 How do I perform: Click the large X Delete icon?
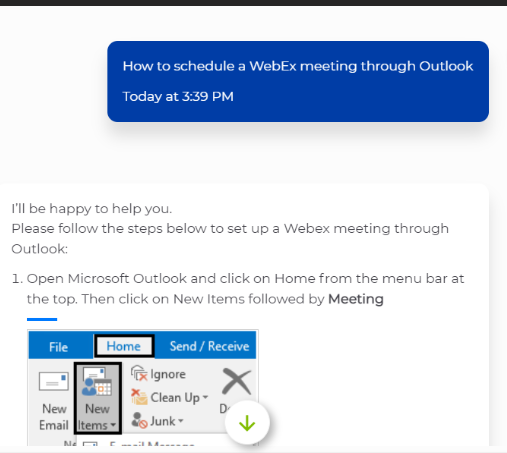click(236, 381)
